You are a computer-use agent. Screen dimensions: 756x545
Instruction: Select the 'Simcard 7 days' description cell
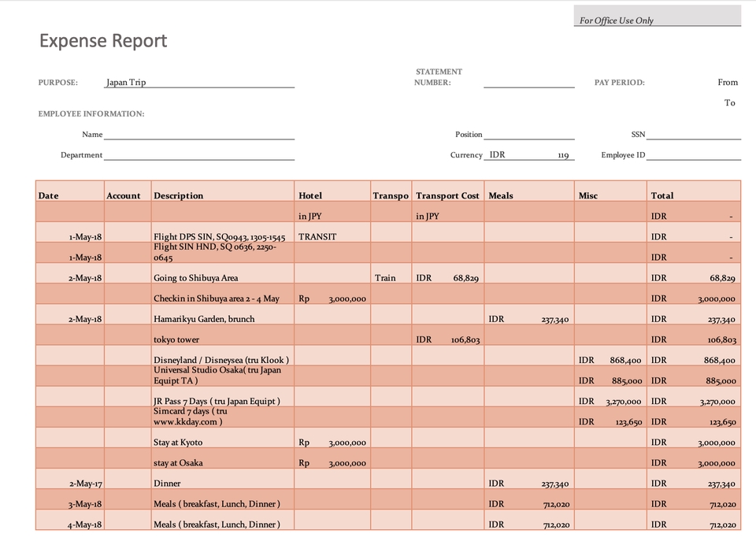[223, 417]
